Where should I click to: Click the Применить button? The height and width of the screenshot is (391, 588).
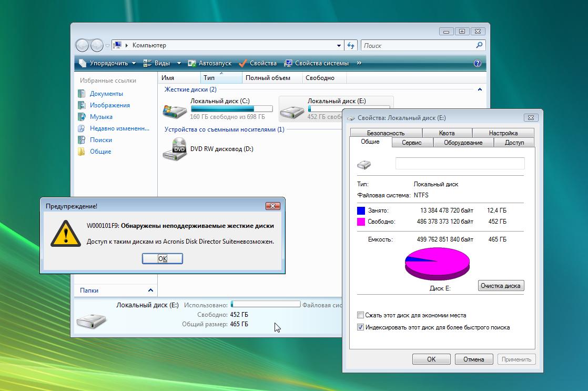pos(516,359)
